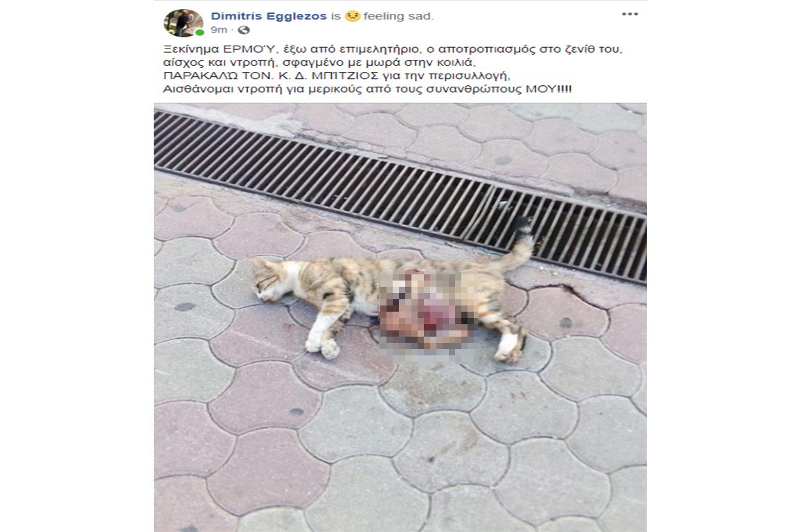Click the post line starting with Ξεκίνημα ΕΡΜΟΎ
Screen dimensions: 800x532
[393, 49]
